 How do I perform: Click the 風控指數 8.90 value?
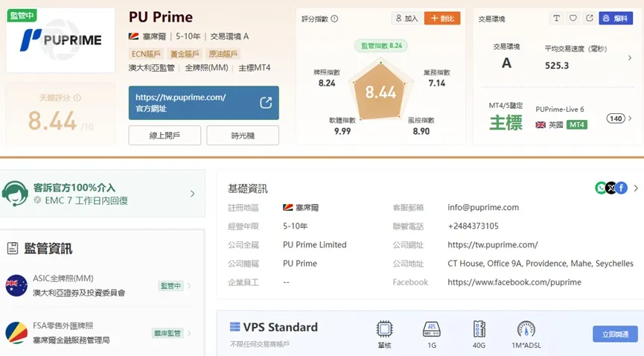(421, 131)
